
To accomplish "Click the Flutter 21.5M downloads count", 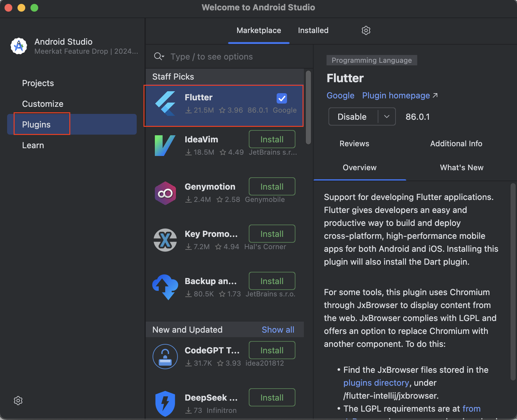I will pyautogui.click(x=200, y=110).
